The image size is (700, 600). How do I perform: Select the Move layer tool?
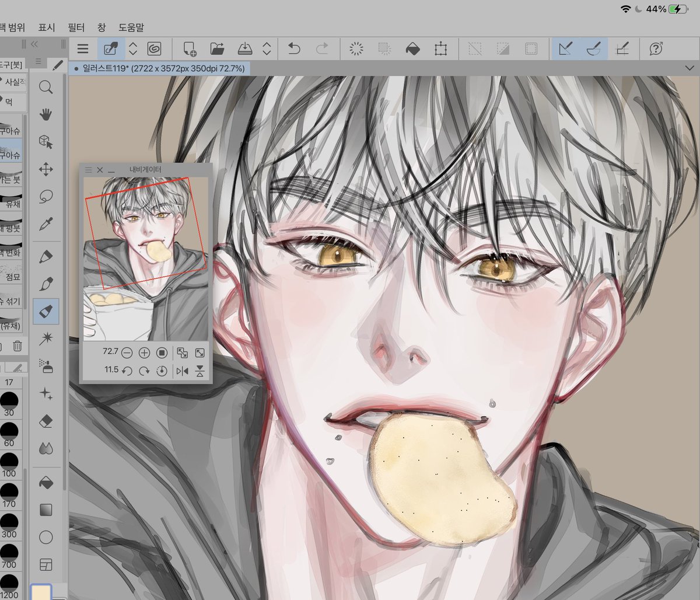(45, 170)
